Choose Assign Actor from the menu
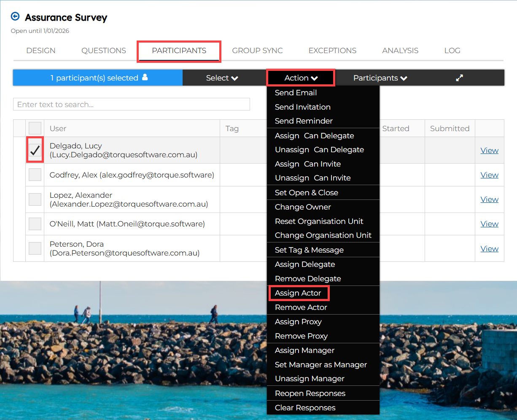Image resolution: width=517 pixels, height=420 pixels. (298, 293)
